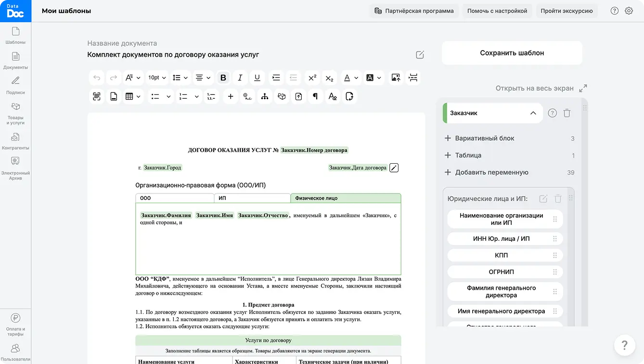
Task: Open the font size 10pt dropdown
Action: [x=157, y=78]
